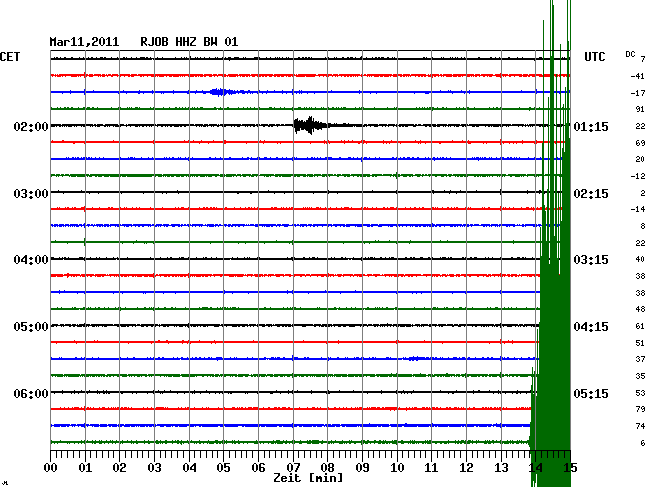650x494 pixels.
Task: Click minute 10 on the time axis
Action: point(397,468)
